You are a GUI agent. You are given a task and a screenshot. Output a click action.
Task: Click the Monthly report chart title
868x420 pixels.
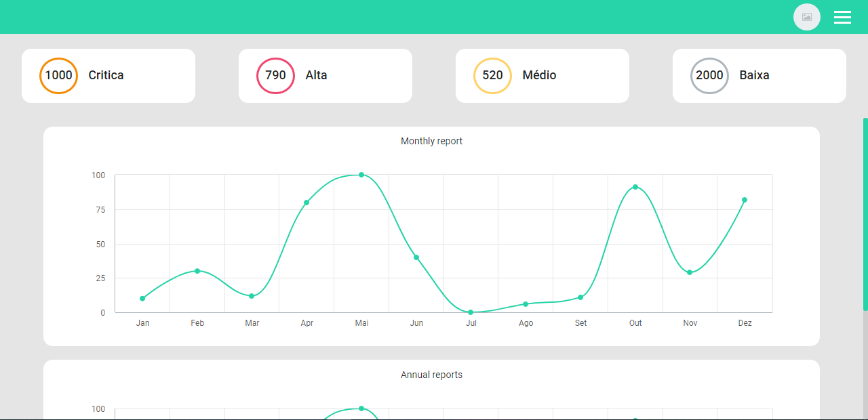coord(431,141)
